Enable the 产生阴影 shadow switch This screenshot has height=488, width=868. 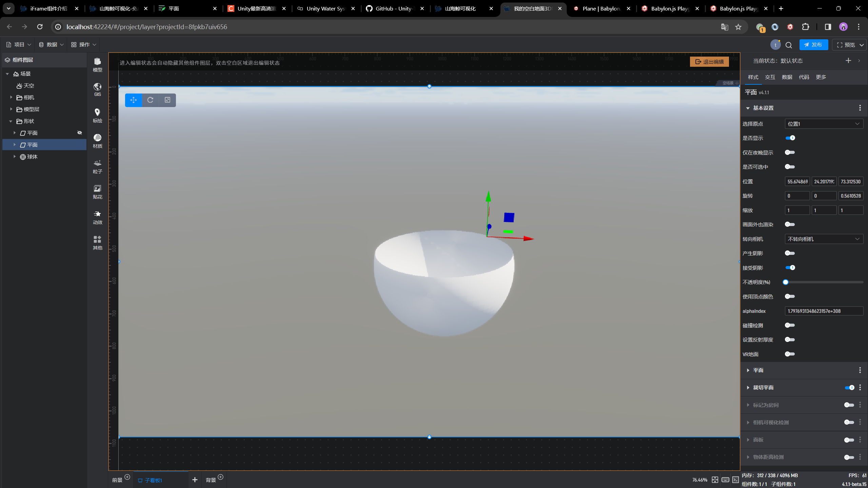click(790, 253)
